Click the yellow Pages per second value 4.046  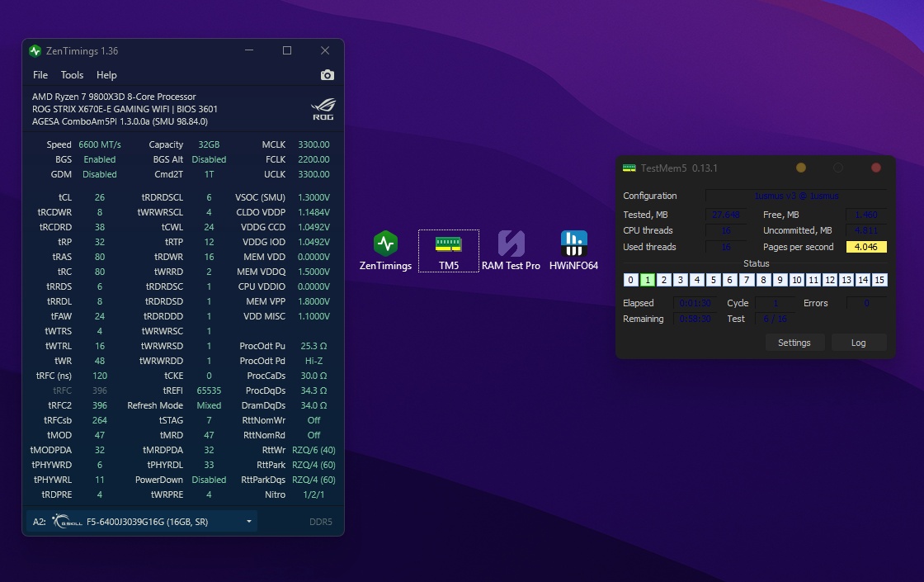point(866,247)
